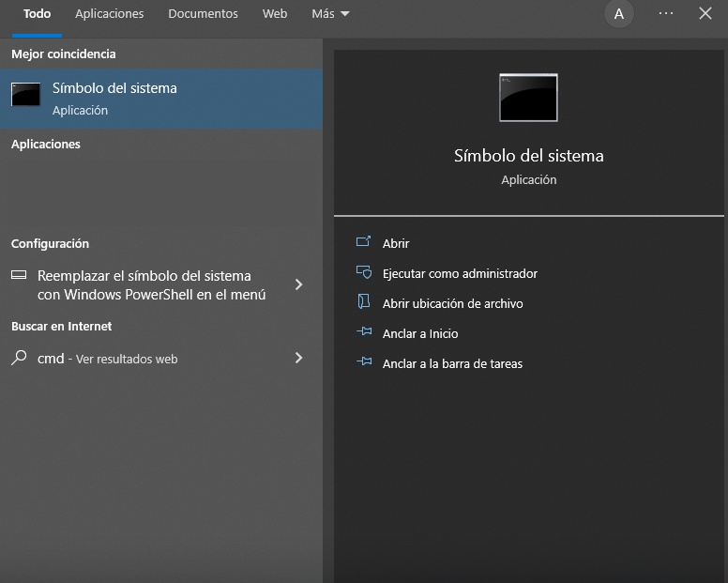Click Abrir to launch Command Prompt

click(396, 243)
